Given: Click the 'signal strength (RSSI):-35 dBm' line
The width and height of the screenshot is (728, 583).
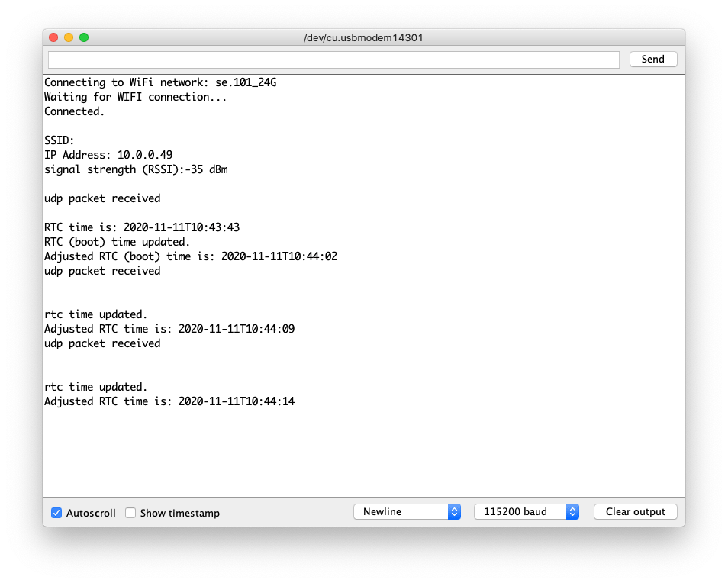Looking at the screenshot, I should tap(136, 169).
